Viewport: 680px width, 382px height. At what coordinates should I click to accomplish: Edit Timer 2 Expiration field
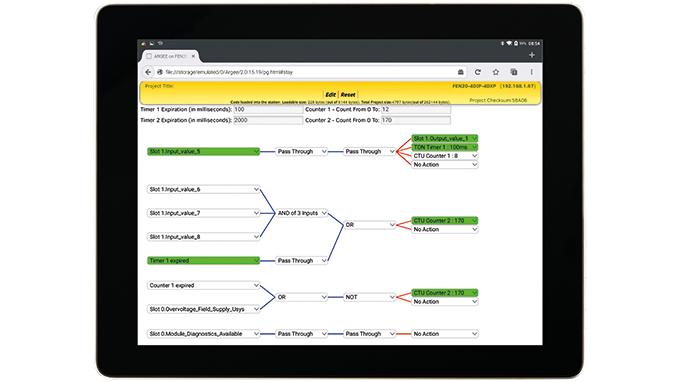(268, 120)
